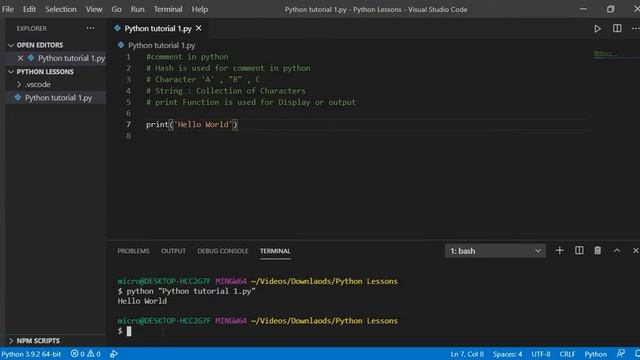Open the Selection menu

pos(60,9)
